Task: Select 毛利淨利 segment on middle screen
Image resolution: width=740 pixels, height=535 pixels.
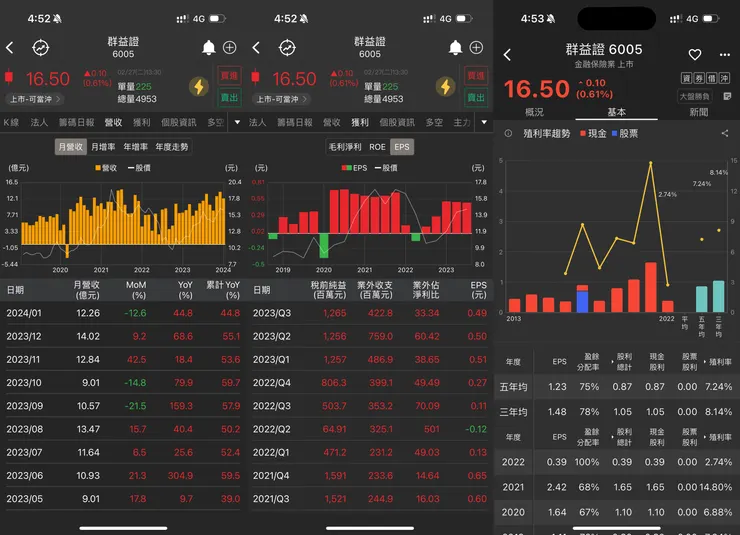Action: point(345,147)
